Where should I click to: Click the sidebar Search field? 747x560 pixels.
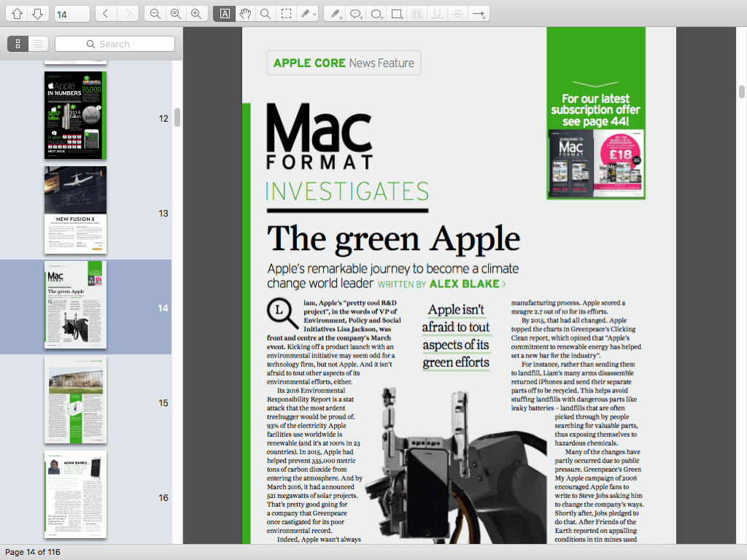pos(115,44)
